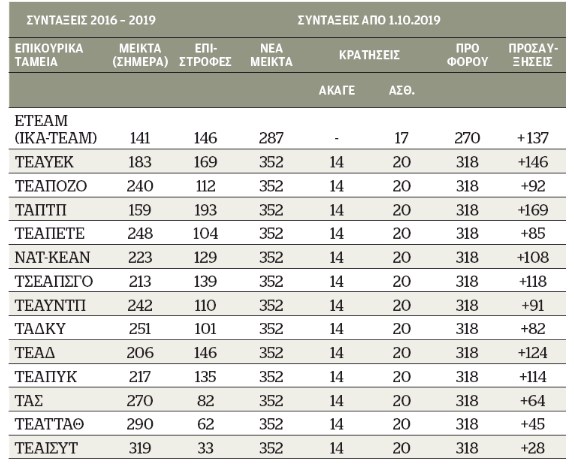The width and height of the screenshot is (574, 468).
Task: Click the ΣΥΝΤΑΞΕΙΣ 2016 – 2019 heading
Action: [x=91, y=20]
